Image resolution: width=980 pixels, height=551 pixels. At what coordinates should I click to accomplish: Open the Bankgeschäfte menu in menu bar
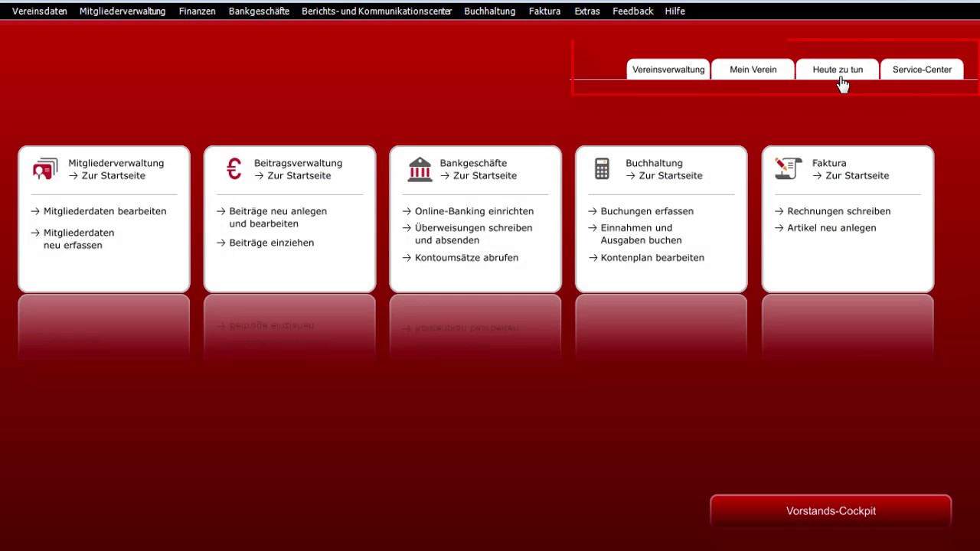(x=259, y=11)
